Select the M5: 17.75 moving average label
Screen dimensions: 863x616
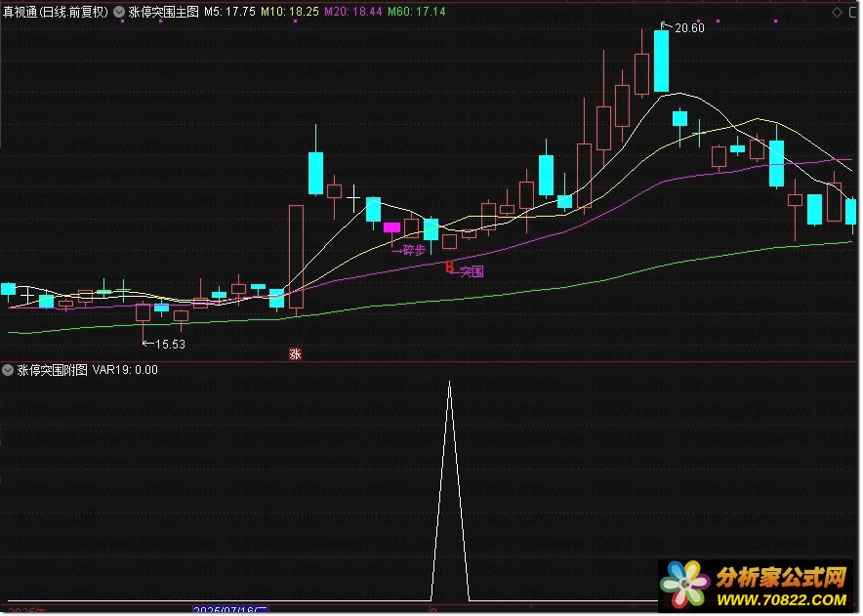coord(229,12)
